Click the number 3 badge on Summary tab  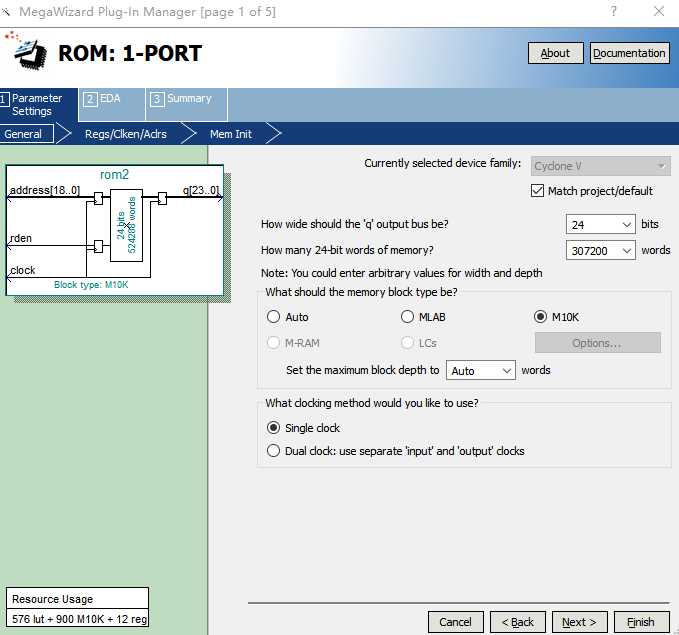pos(157,99)
